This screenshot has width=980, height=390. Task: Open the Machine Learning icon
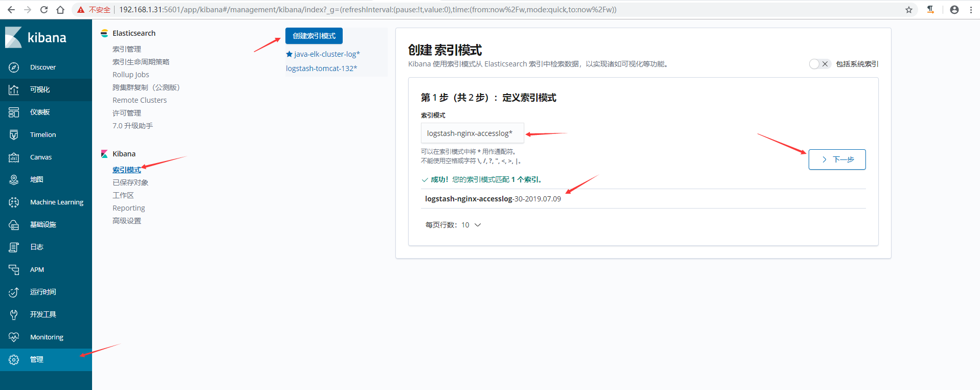tap(14, 202)
